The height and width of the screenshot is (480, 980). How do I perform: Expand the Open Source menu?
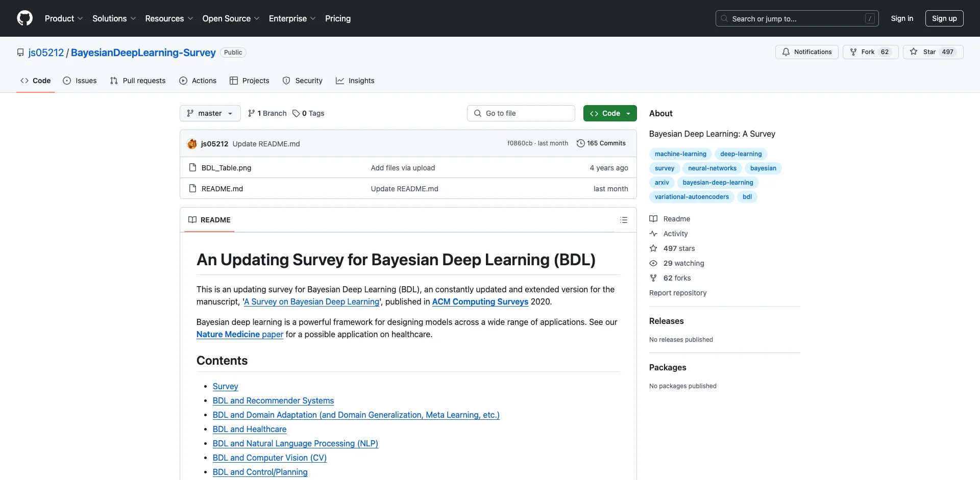pos(231,18)
